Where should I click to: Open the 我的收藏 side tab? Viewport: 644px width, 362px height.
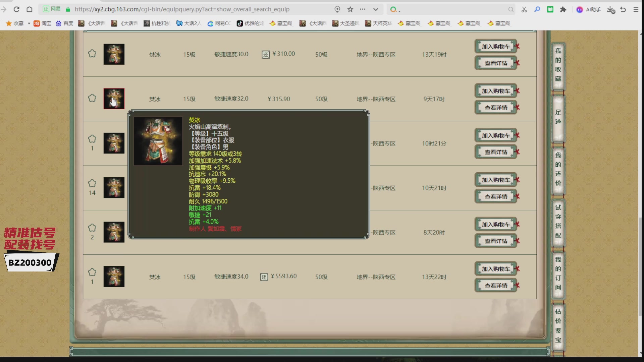click(x=558, y=65)
